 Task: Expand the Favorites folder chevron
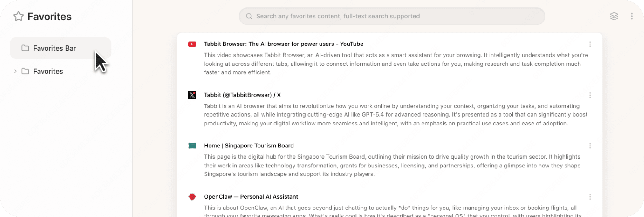pos(15,71)
